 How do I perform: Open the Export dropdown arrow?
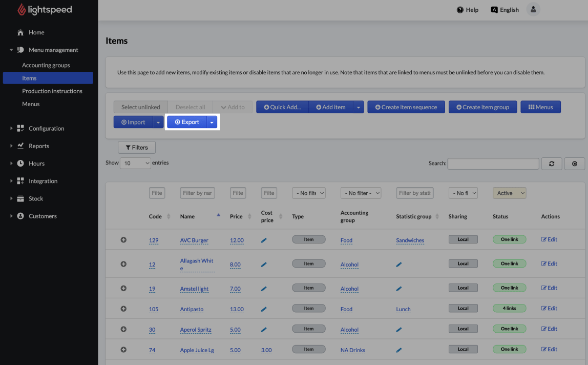click(212, 123)
